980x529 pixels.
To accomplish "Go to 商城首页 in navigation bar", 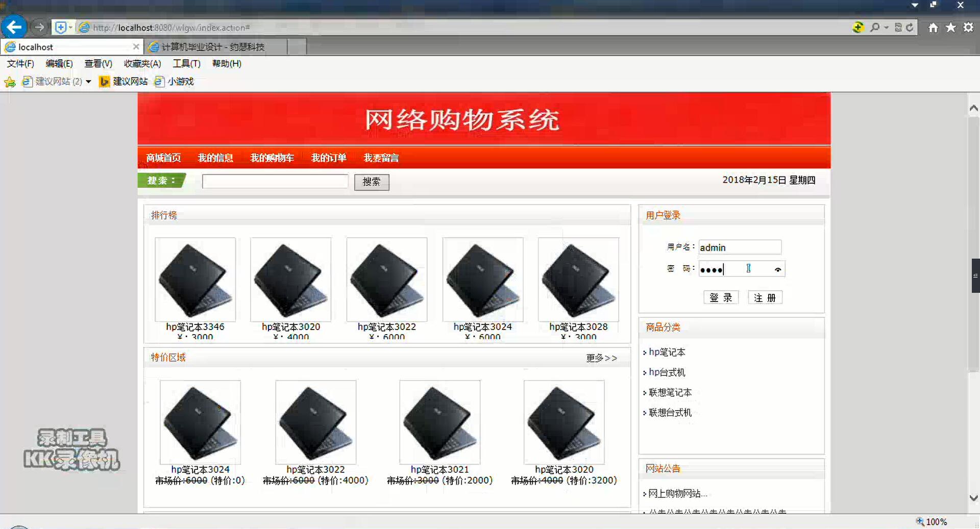I will click(x=163, y=158).
